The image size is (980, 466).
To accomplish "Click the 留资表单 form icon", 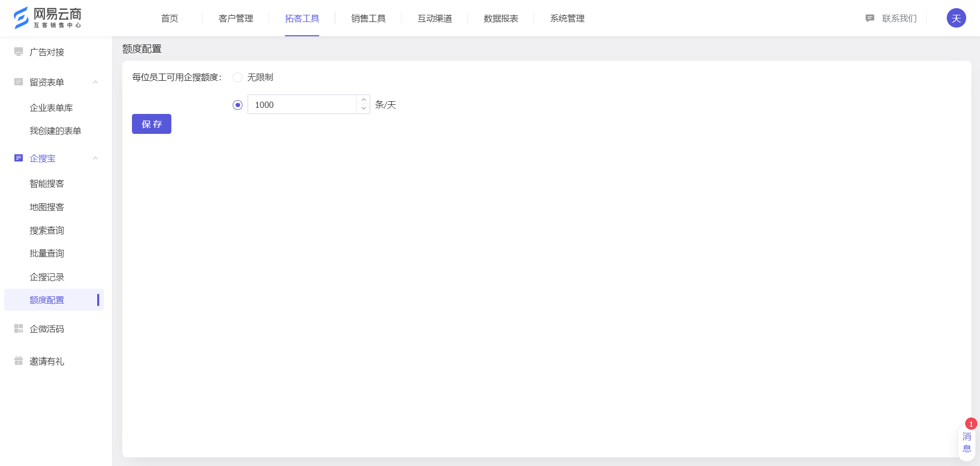I will (18, 82).
